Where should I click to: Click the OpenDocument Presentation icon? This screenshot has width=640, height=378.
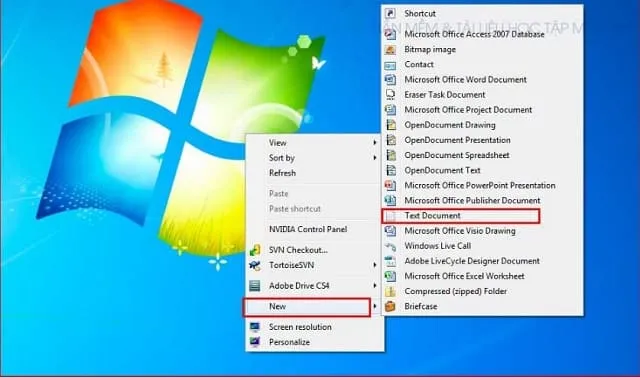(391, 140)
